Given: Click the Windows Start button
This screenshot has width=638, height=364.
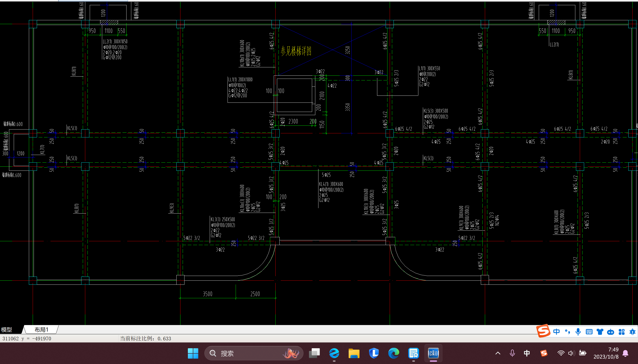Looking at the screenshot, I should (193, 353).
